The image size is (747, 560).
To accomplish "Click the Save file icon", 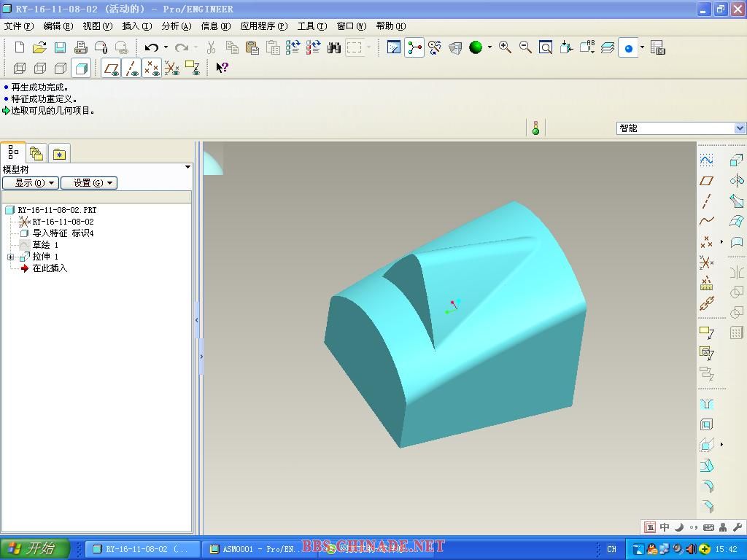I will [x=60, y=48].
